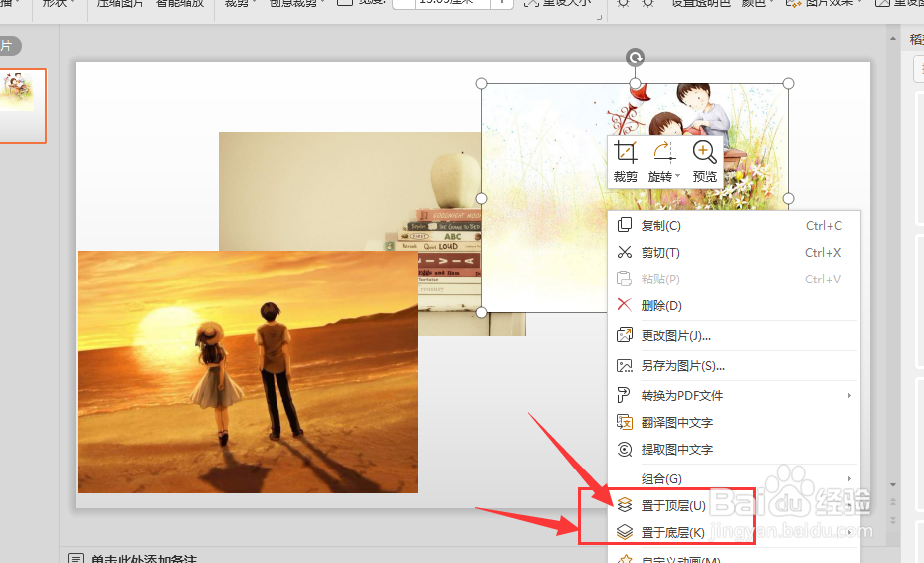Select the 裁剪 crop tool in floating toolbar
The height and width of the screenshot is (563, 924).
point(626,162)
